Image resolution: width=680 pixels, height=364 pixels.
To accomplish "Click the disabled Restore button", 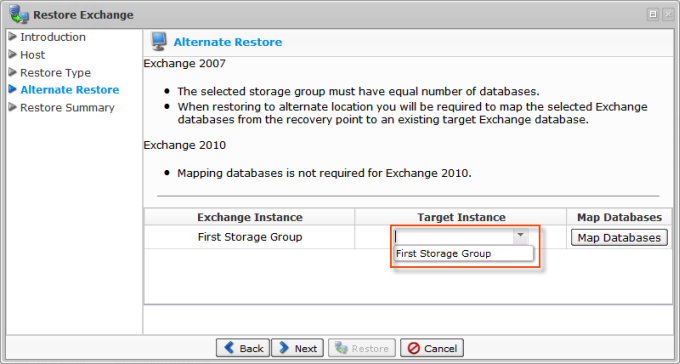I will 362,348.
